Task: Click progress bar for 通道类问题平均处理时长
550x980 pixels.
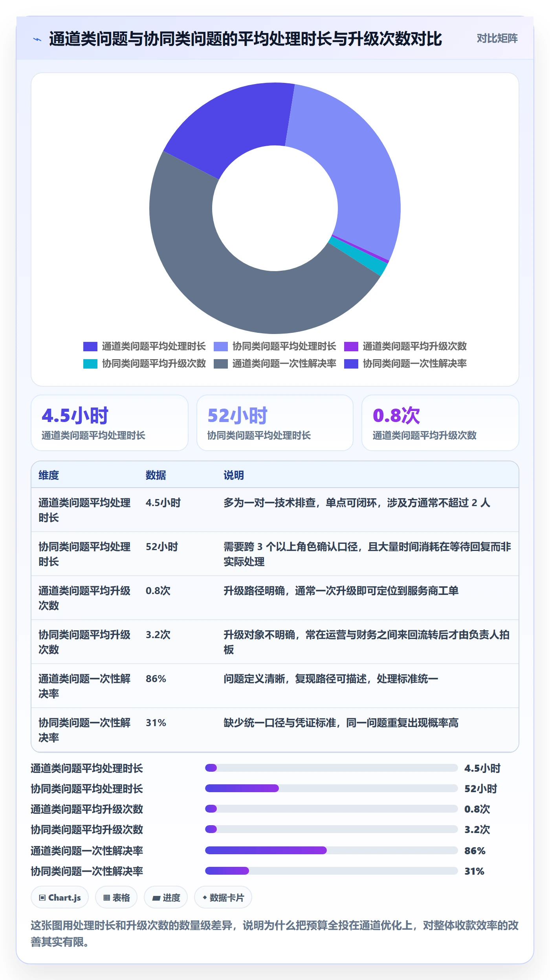Action: tap(331, 768)
